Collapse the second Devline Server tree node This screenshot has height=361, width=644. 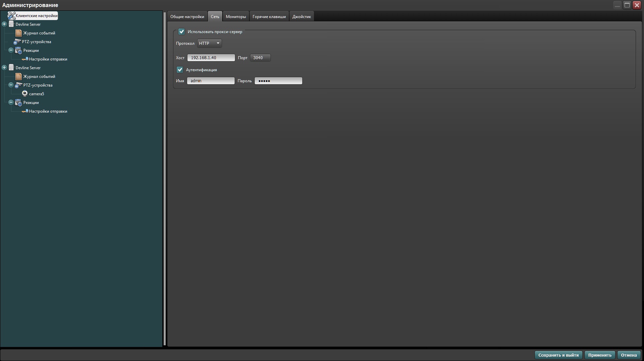pyautogui.click(x=4, y=67)
